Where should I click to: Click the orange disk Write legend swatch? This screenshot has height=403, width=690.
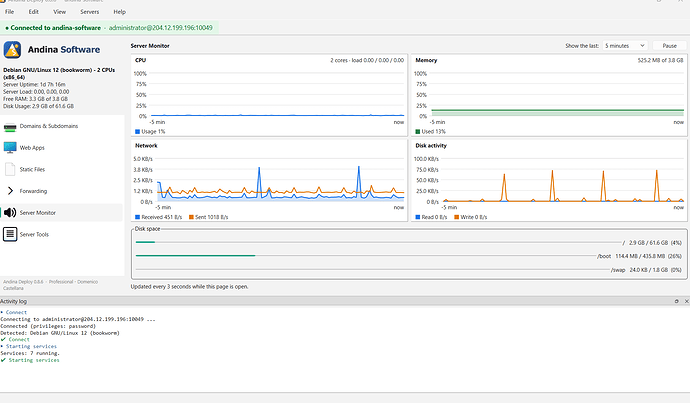[x=456, y=217]
